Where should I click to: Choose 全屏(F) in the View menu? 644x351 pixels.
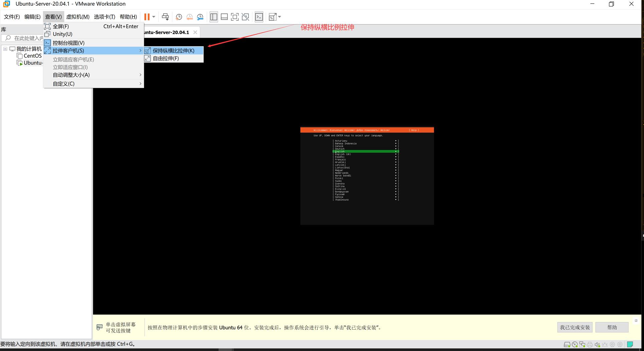click(x=94, y=26)
